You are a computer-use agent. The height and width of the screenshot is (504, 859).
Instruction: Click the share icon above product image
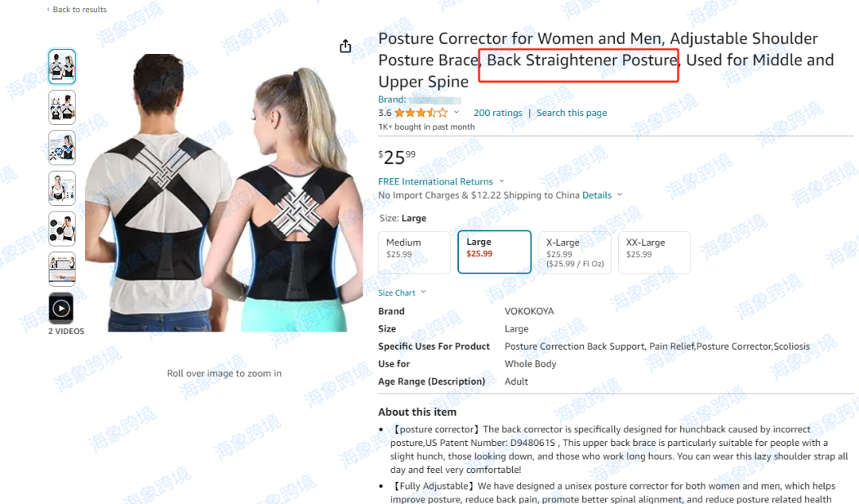pos(345,46)
